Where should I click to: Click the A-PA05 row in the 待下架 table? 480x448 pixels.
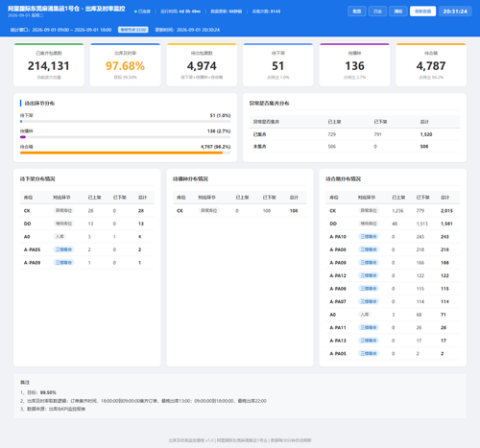(x=87, y=249)
